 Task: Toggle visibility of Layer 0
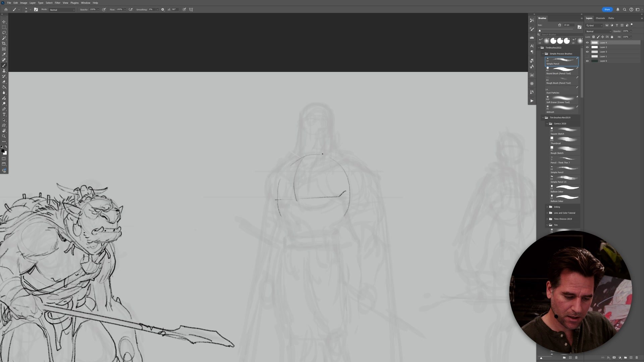coord(587,61)
